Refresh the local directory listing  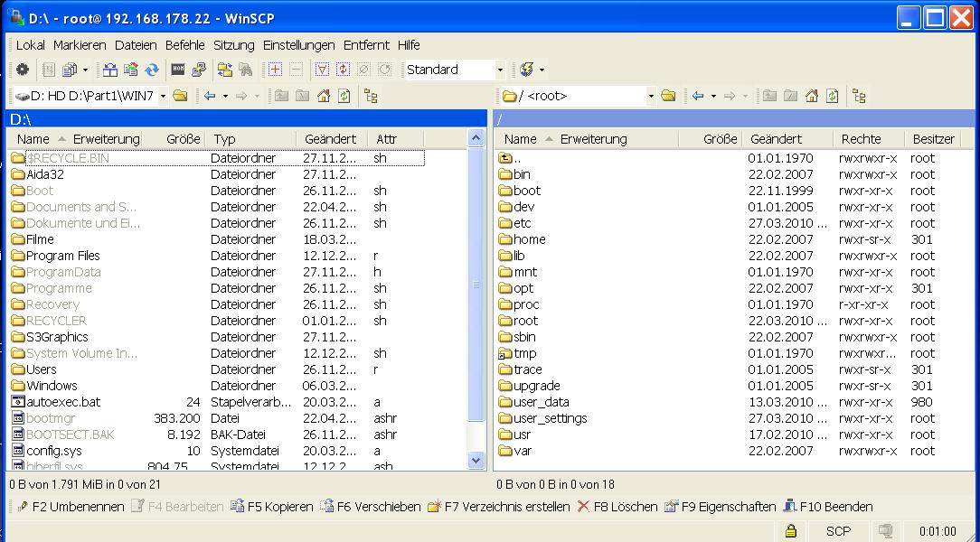click(344, 96)
